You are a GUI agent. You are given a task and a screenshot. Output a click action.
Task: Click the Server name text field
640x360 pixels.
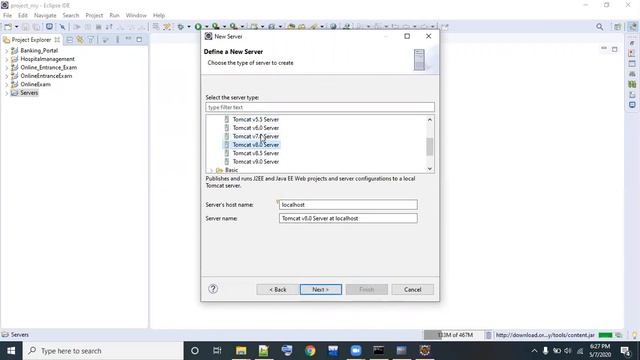348,218
